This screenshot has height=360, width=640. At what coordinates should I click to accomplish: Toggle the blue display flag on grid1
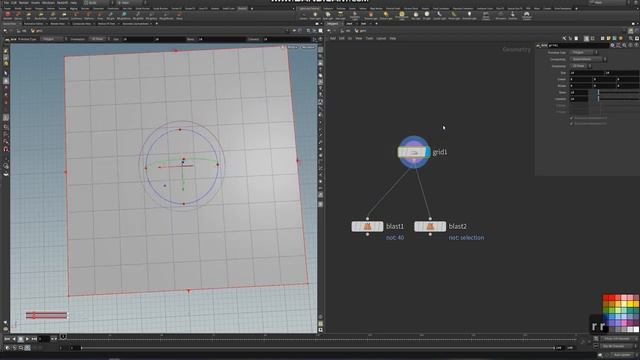click(x=427, y=152)
